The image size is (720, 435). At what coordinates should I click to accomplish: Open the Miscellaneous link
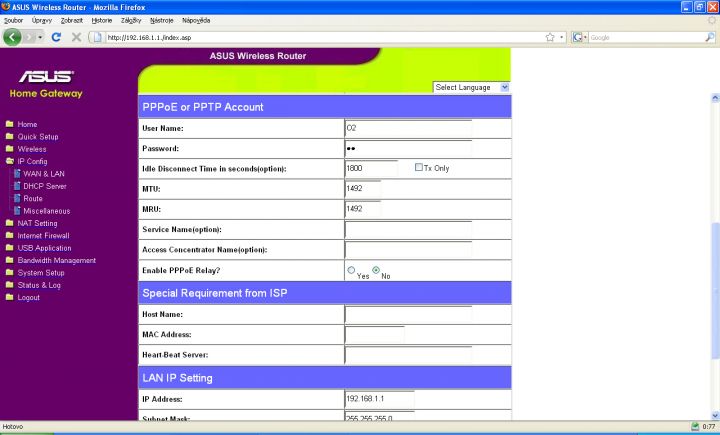[x=47, y=211]
